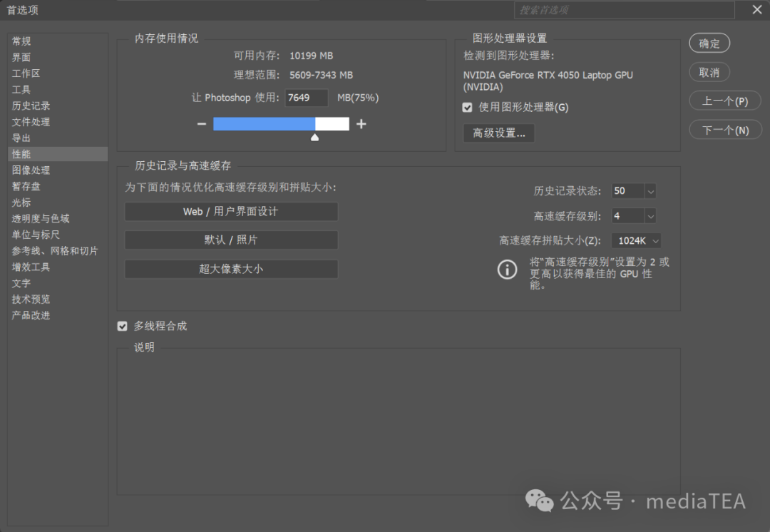Select 产品改进 category in sidebar

[58, 315]
